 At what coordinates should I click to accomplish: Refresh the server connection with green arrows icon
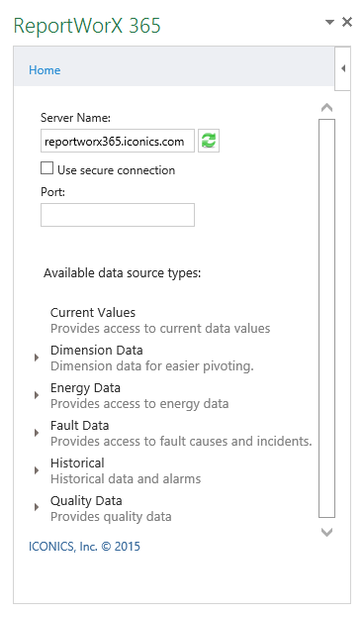click(x=209, y=141)
